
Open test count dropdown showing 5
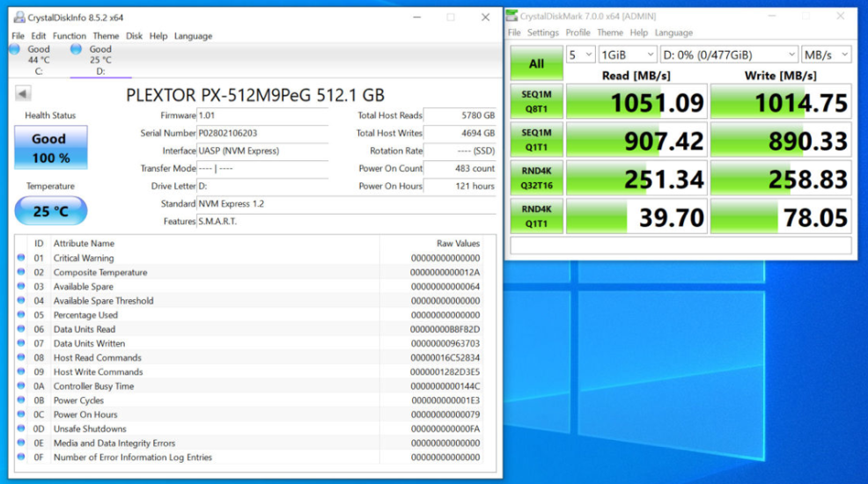click(x=580, y=55)
